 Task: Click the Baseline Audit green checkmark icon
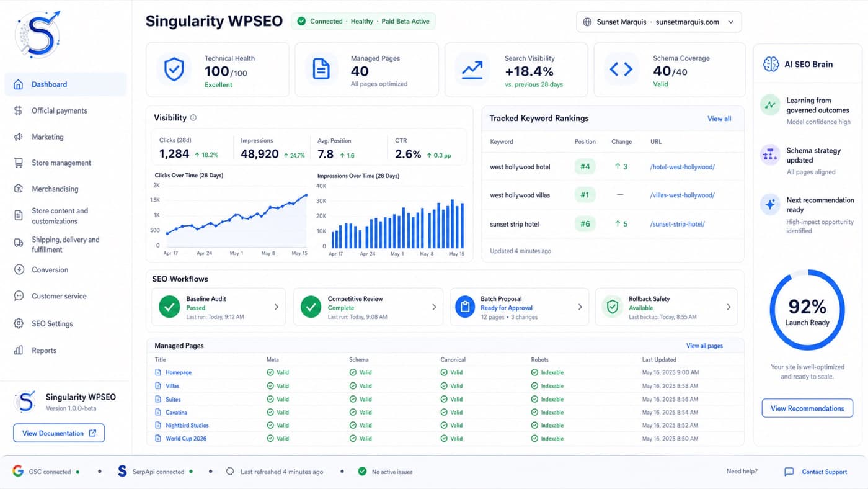point(169,307)
